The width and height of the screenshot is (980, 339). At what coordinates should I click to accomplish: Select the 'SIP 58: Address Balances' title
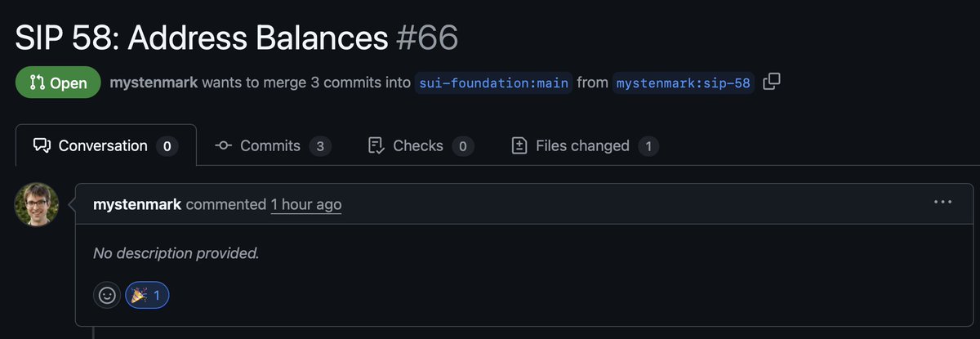tap(202, 37)
